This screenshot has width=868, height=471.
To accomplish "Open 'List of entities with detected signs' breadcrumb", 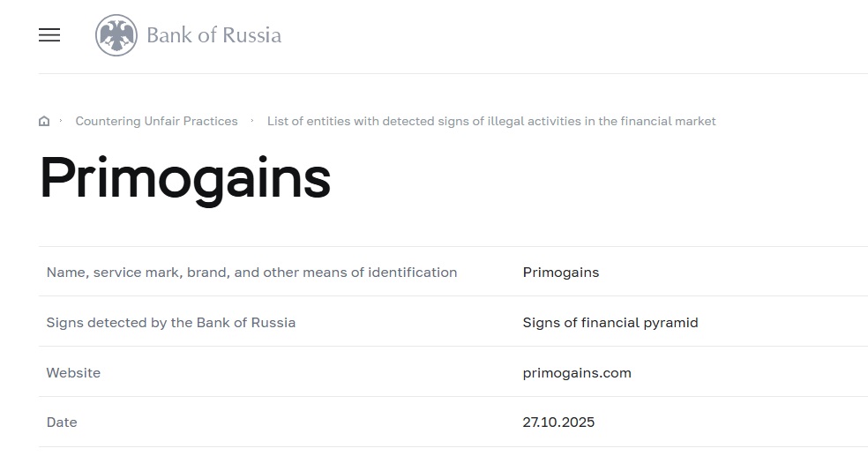I will tap(491, 121).
